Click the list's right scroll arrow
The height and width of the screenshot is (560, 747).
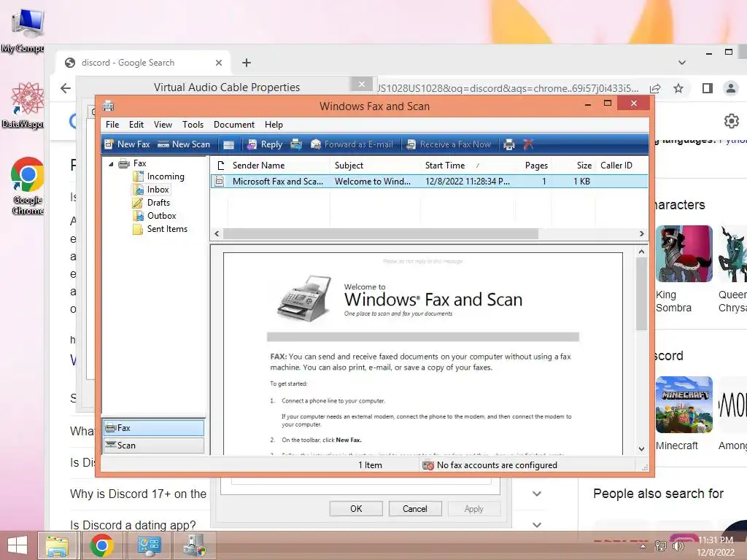click(x=642, y=234)
